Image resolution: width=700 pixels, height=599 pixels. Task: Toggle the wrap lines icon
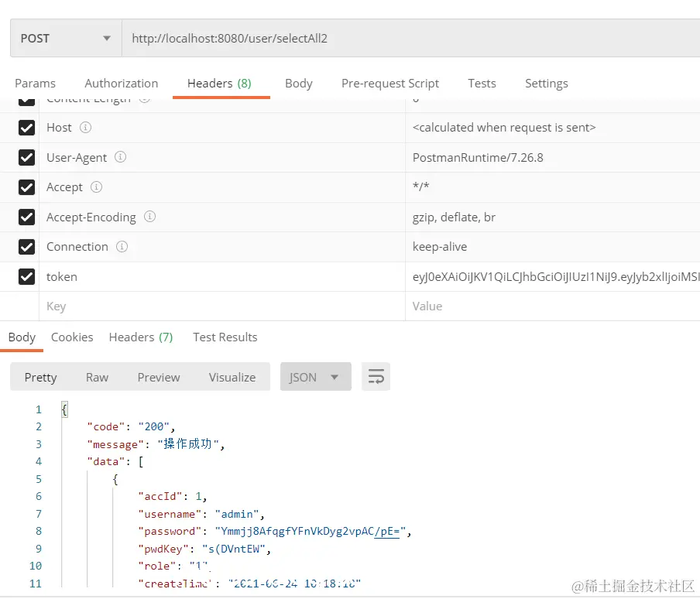(x=376, y=377)
